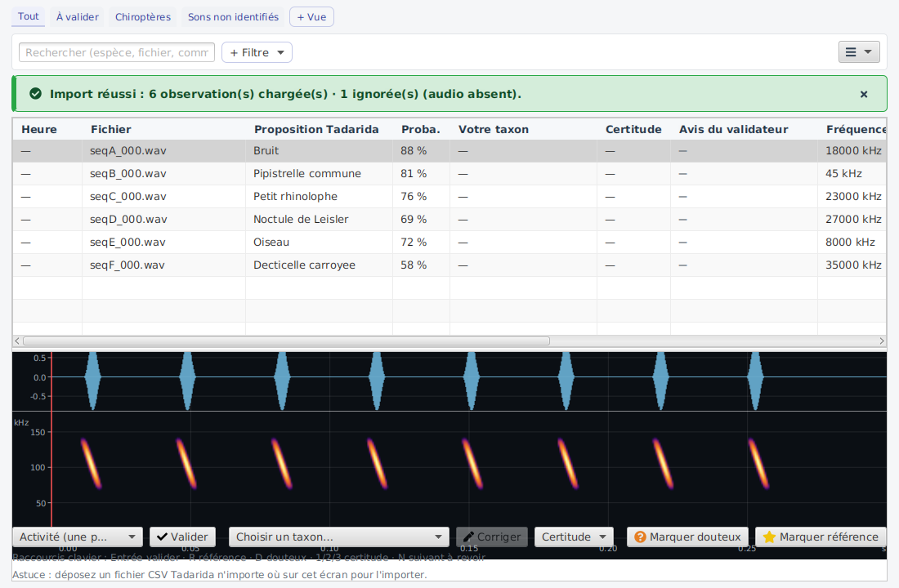Open the Filtre dropdown
Screen dimensions: 899x588
point(257,52)
